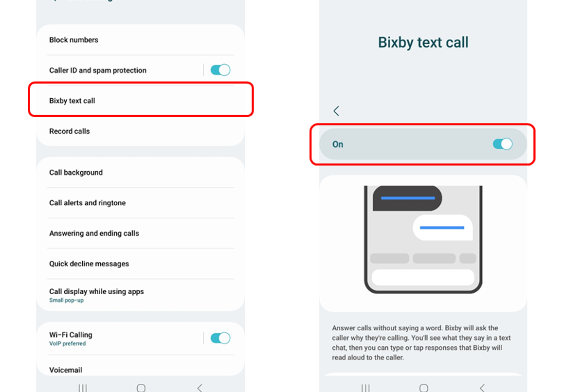The width and height of the screenshot is (563, 392).
Task: Open Answering and ending calls
Action: pyautogui.click(x=141, y=233)
